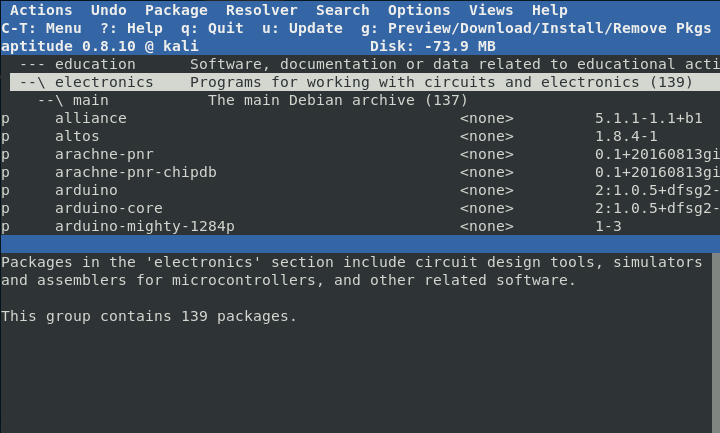Open the Package menu
This screenshot has width=720, height=433.
(x=176, y=10)
